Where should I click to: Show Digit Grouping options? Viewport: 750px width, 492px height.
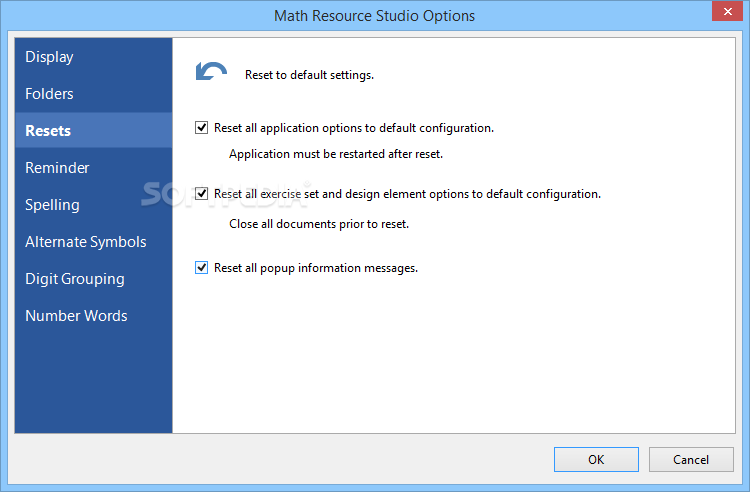point(93,279)
